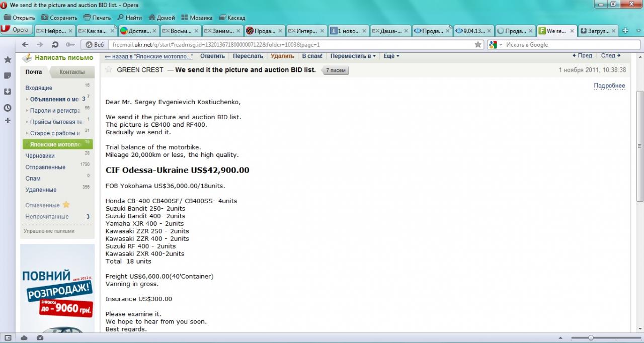Go forward with the browser forward arrow
The image size is (644, 343).
[39, 45]
